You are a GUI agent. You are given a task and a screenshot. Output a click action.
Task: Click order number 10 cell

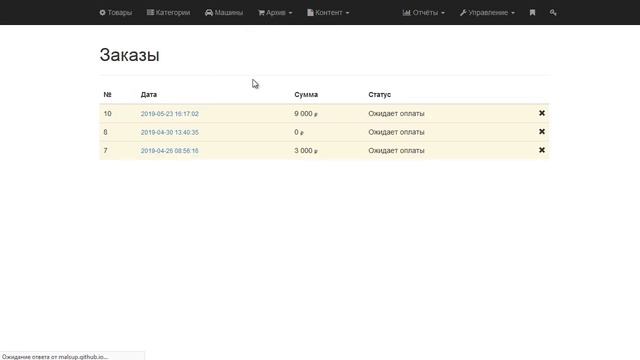pos(107,113)
